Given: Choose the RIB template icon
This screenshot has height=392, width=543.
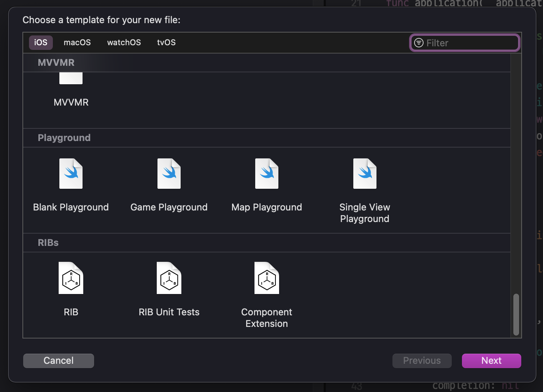Looking at the screenshot, I should [x=71, y=278].
